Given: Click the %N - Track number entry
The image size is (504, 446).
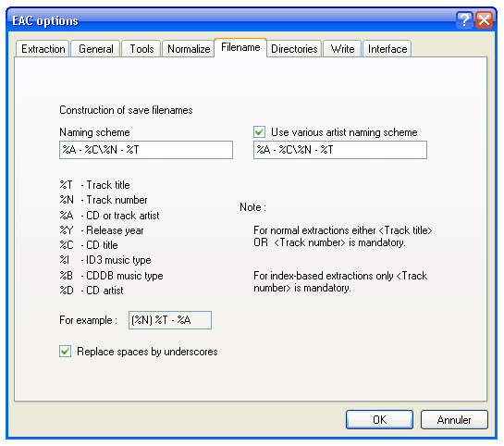Looking at the screenshot, I should click(x=104, y=200).
